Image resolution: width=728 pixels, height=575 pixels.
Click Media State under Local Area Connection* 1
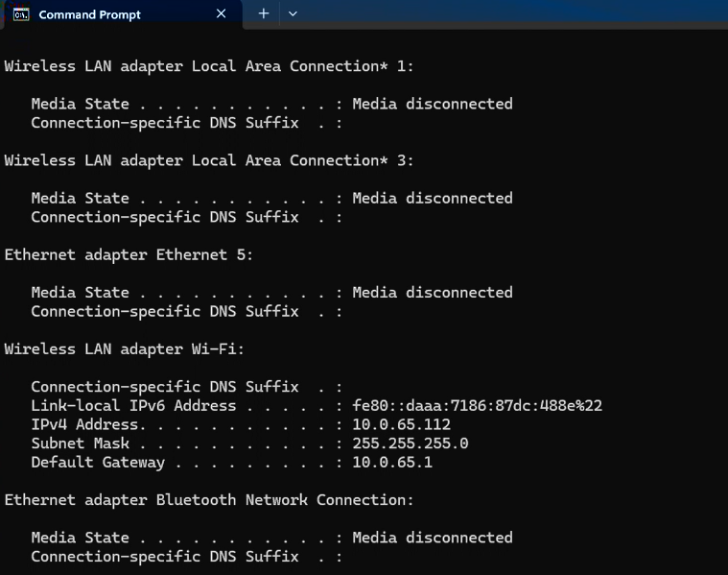click(x=80, y=104)
